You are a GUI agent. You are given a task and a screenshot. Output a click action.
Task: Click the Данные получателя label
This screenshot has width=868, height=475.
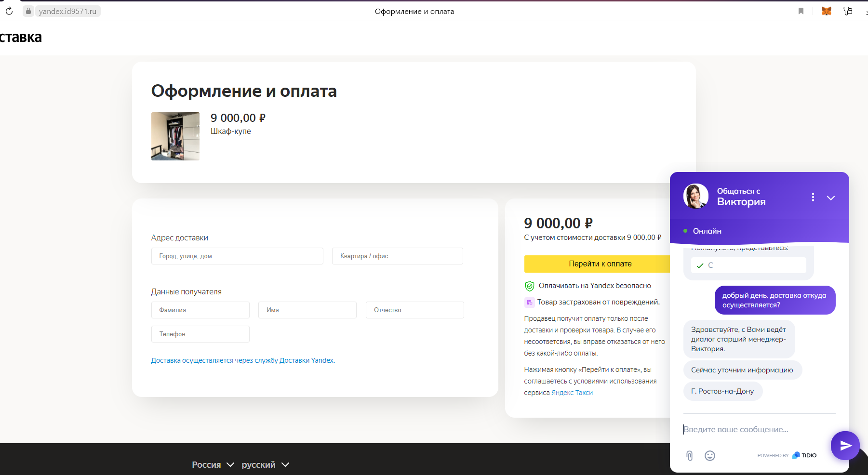coord(187,292)
